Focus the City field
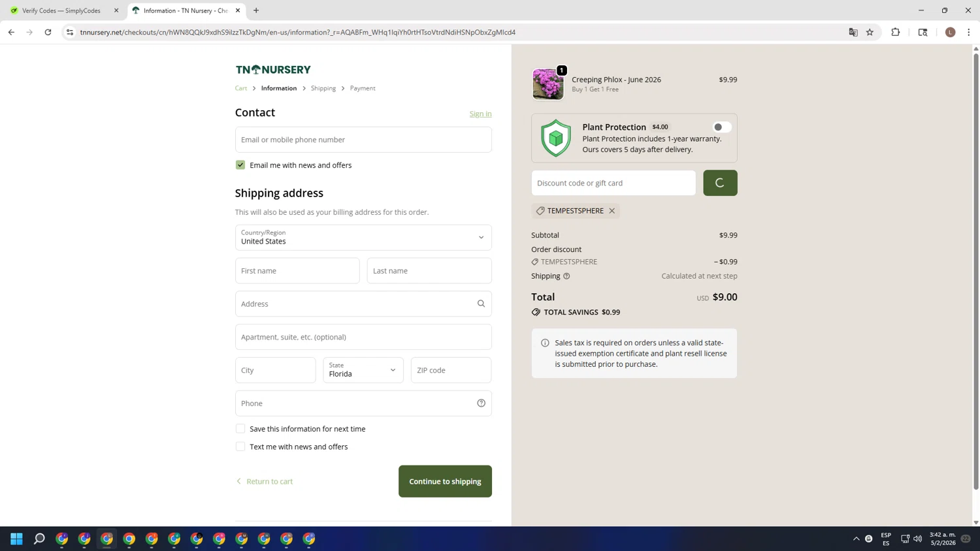980x551 pixels. 275,370
